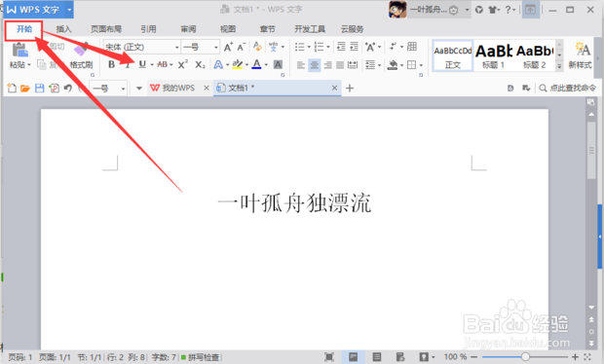Open the ribbon font size dropdown
The image size is (604, 364).
[216, 48]
